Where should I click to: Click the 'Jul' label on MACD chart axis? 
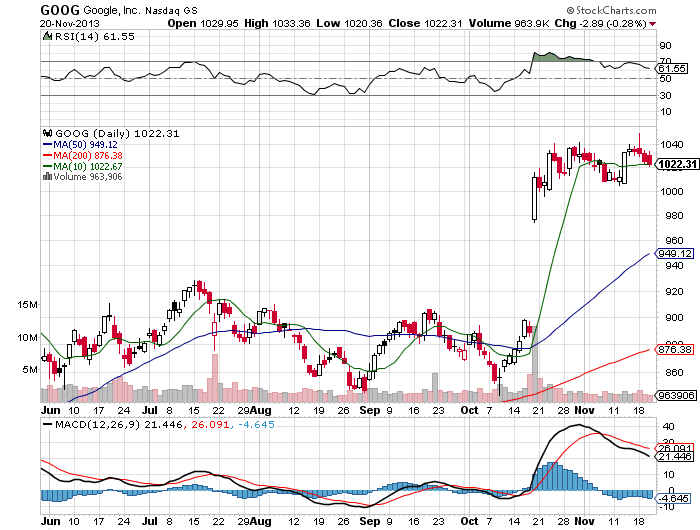(x=150, y=521)
